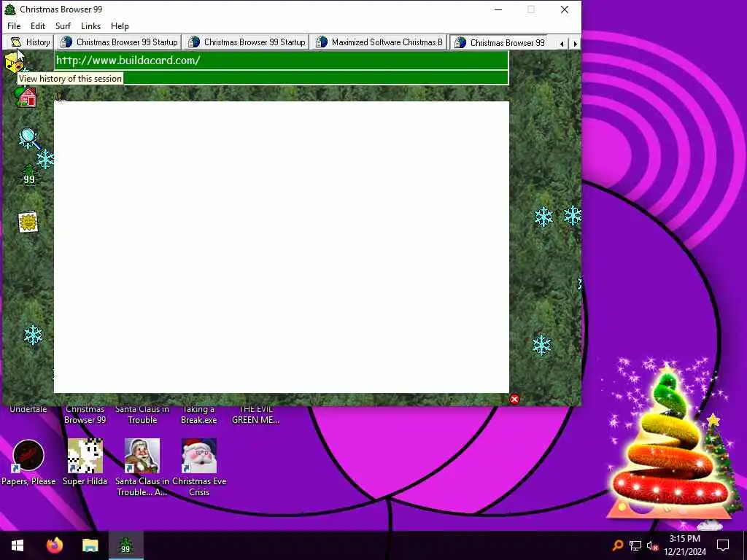This screenshot has height=560, width=747.
Task: Click the red X stop icon below the page
Action: point(514,399)
